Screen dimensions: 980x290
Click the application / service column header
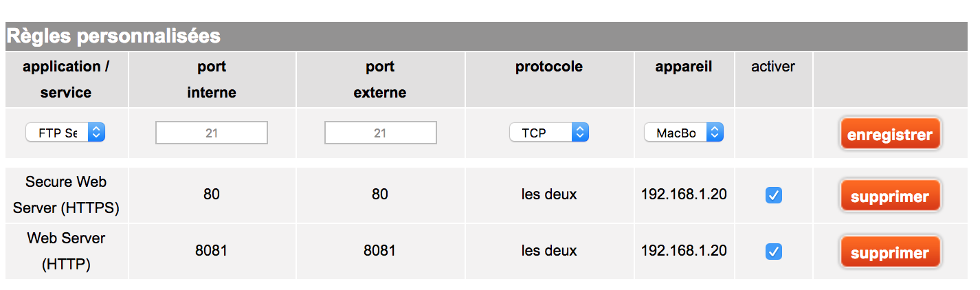point(66,79)
